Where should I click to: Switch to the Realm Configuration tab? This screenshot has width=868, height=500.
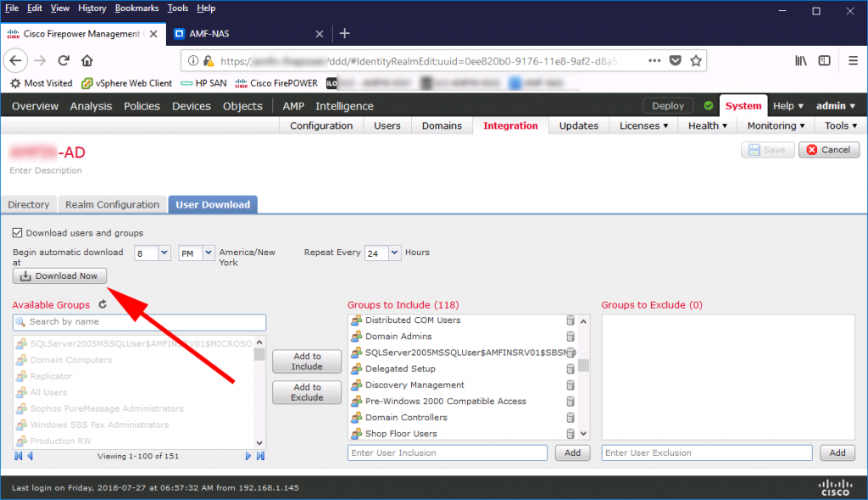(112, 204)
